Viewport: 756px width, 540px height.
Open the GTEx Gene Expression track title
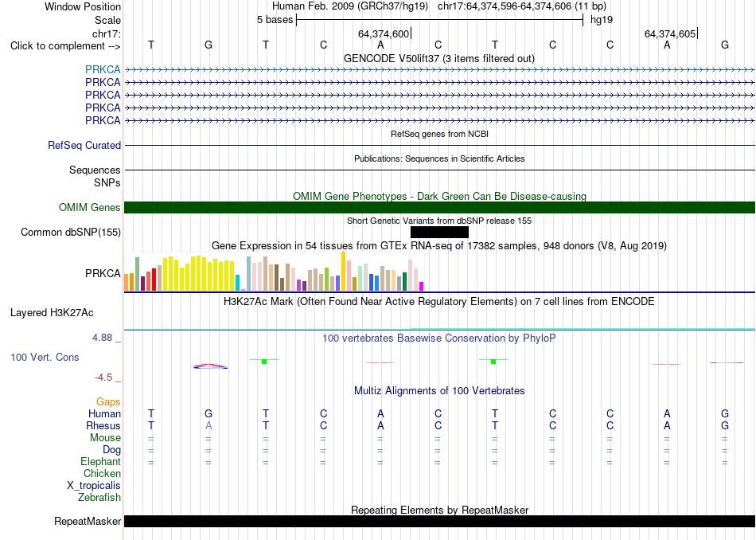439,245
